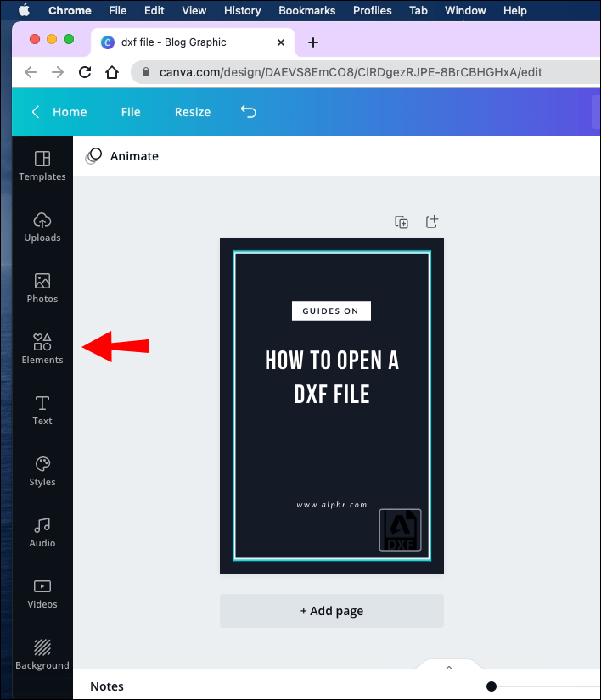Open the Profiles menu

pyautogui.click(x=372, y=10)
